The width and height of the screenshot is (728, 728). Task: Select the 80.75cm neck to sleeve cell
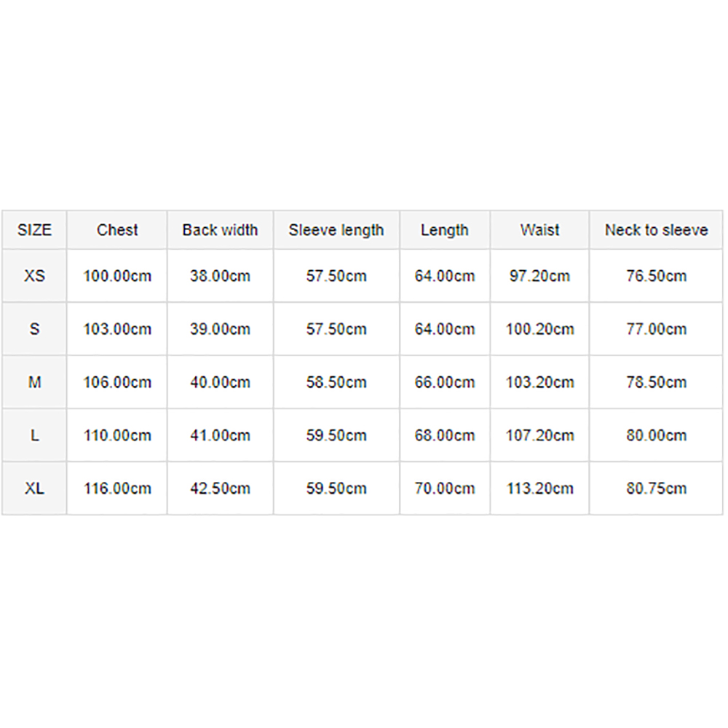(656, 488)
